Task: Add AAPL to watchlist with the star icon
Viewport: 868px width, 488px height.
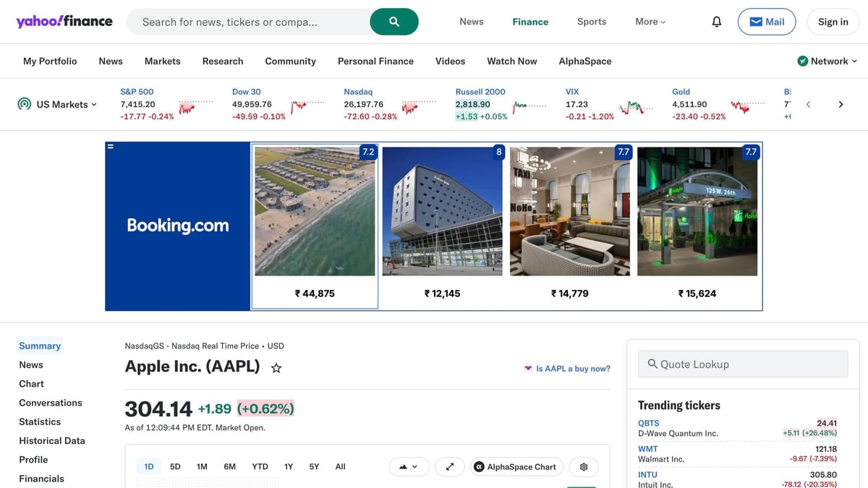Action: [276, 368]
